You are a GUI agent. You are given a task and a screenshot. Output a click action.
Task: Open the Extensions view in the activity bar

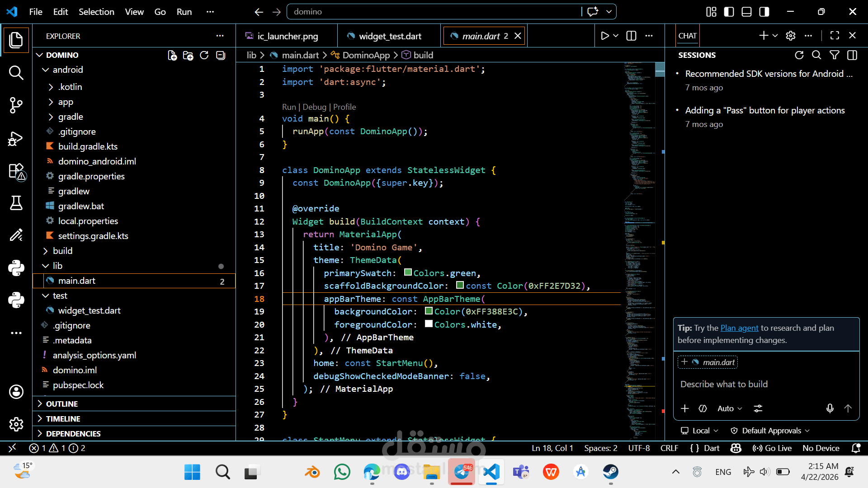coord(16,171)
